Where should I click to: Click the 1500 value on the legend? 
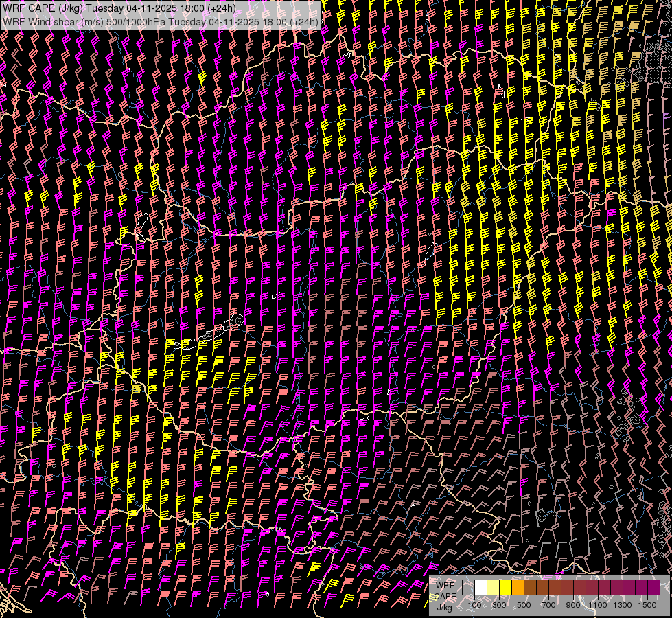coord(647,605)
